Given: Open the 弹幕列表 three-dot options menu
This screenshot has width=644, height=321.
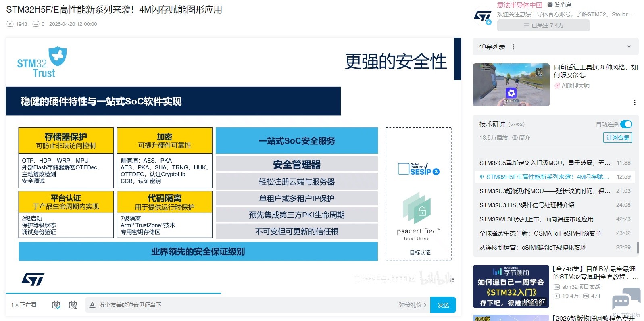Looking at the screenshot, I should coord(513,47).
